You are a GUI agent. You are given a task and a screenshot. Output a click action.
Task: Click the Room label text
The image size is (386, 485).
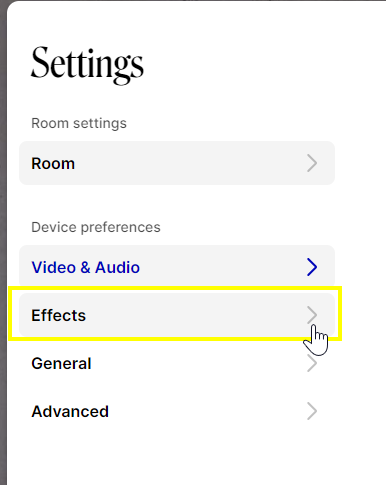(x=53, y=164)
